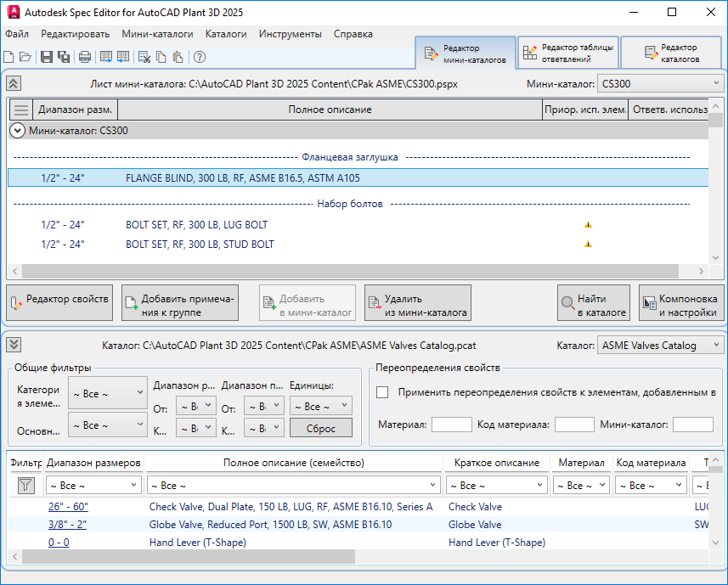Screen dimensions: 728x585
Task: Open the Краткое описание column filter dropdown
Action: coord(497,486)
